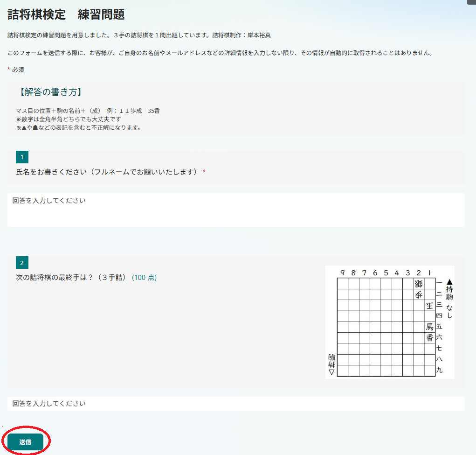Viewport: 476px width, 455px height.
Task: Click the red asterisk 必須 required note
Action: 16,70
